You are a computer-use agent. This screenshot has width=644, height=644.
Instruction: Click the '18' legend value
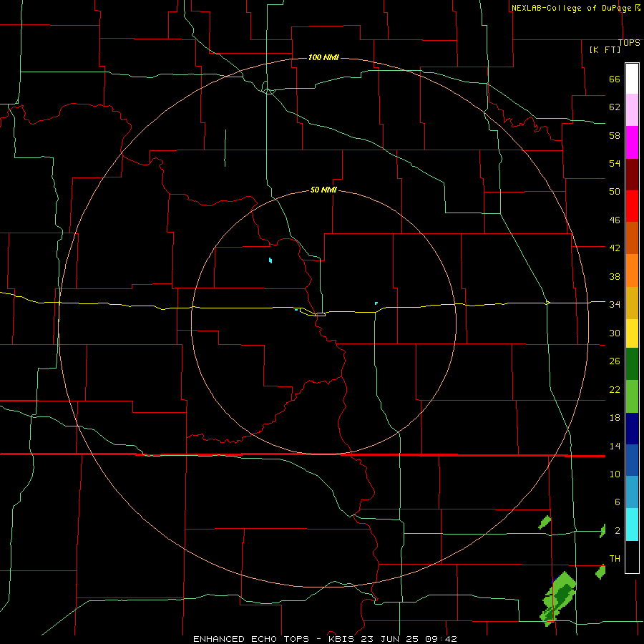click(615, 418)
